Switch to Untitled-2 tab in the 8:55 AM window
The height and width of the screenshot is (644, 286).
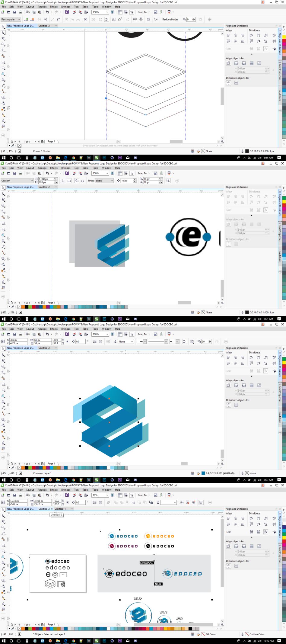coord(44,26)
